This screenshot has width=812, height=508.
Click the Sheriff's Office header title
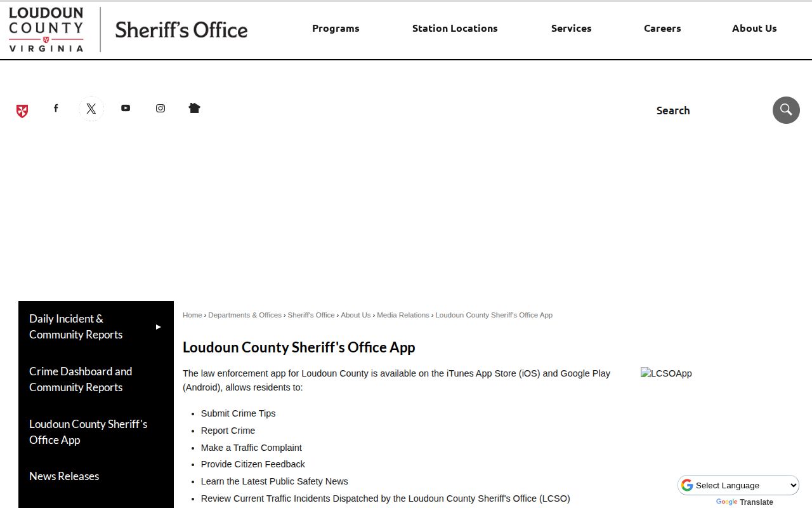pos(181,30)
